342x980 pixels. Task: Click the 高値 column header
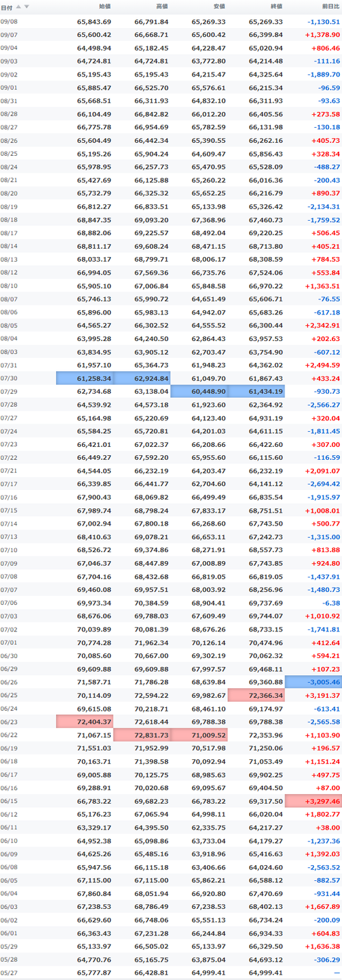[x=162, y=7]
